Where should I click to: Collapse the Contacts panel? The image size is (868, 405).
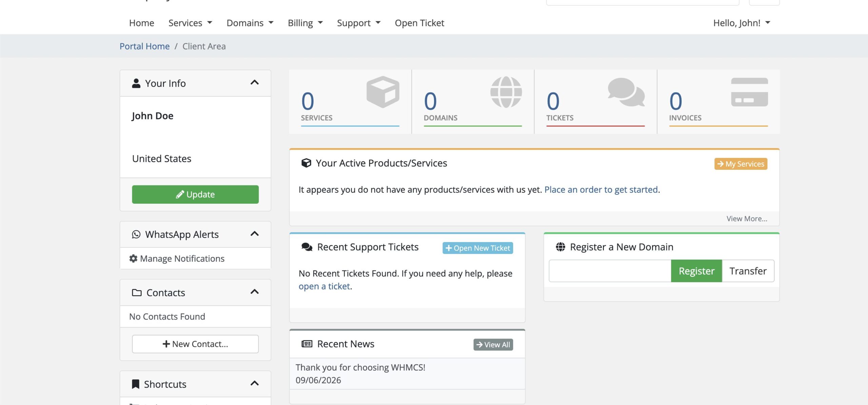point(255,291)
